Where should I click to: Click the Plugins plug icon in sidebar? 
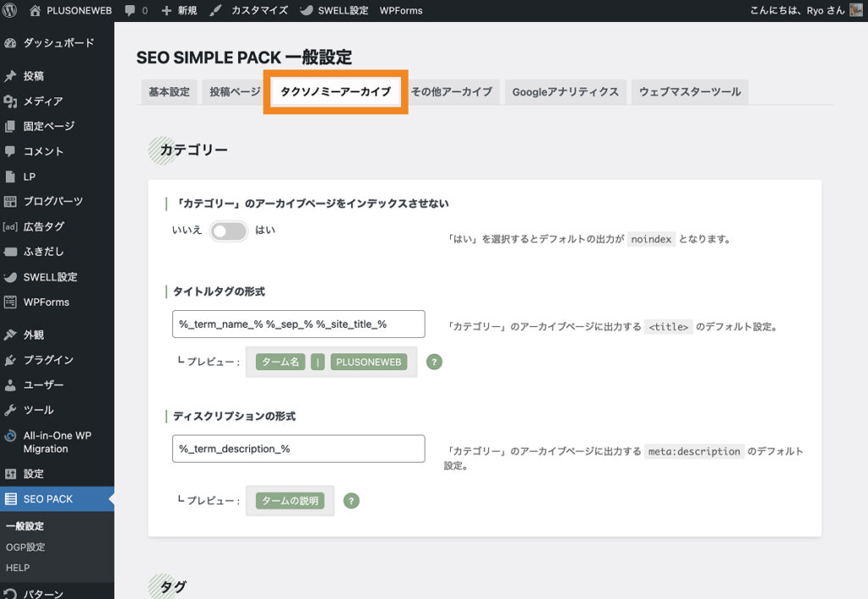11,360
